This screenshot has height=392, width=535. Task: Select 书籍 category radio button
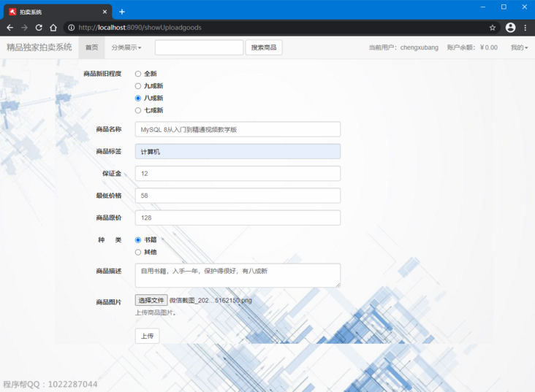[x=138, y=240]
